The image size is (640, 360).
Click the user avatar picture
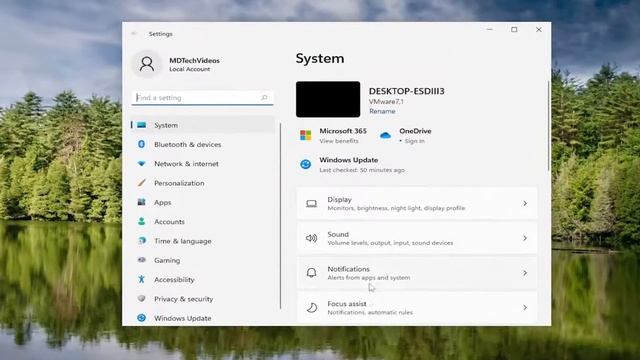pyautogui.click(x=147, y=64)
